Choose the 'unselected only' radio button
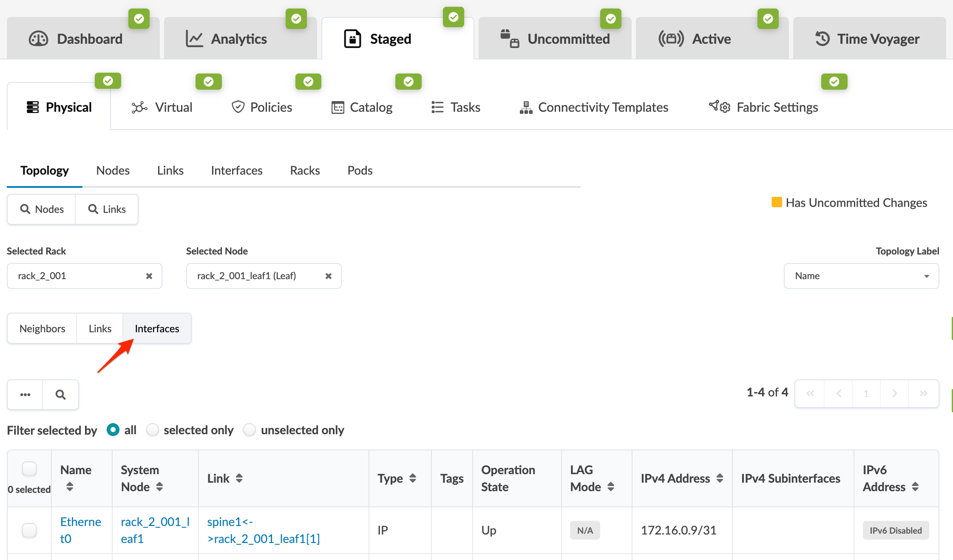953x560 pixels. (250, 430)
